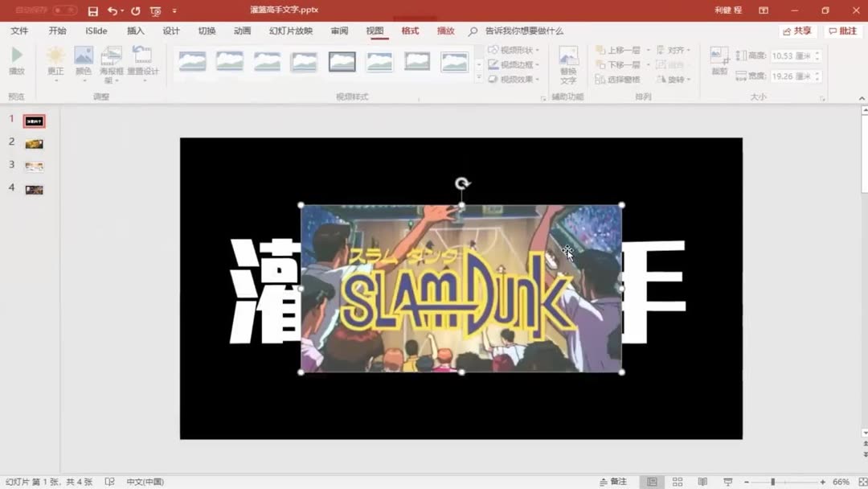Switch to the 播放 ribbon tab

click(446, 31)
